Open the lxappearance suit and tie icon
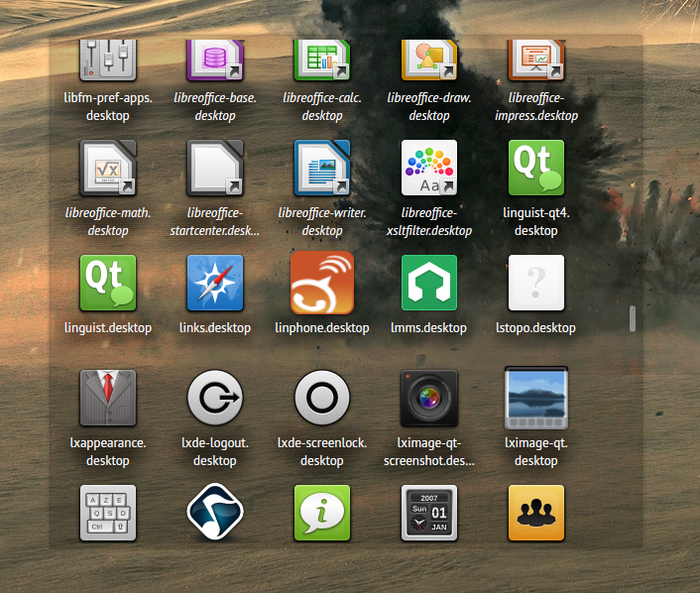 [108, 398]
